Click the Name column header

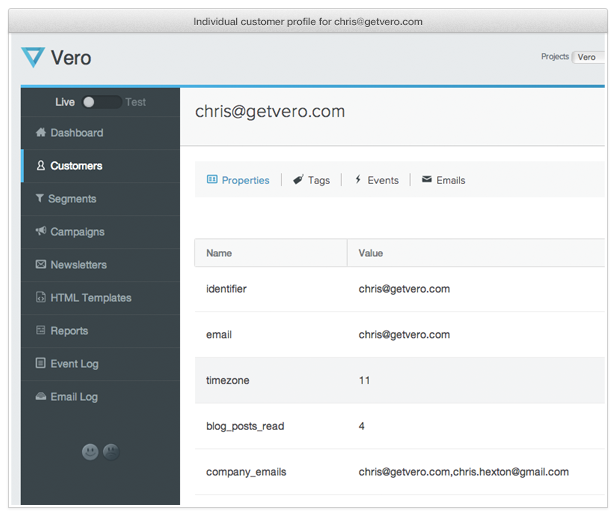tap(219, 253)
